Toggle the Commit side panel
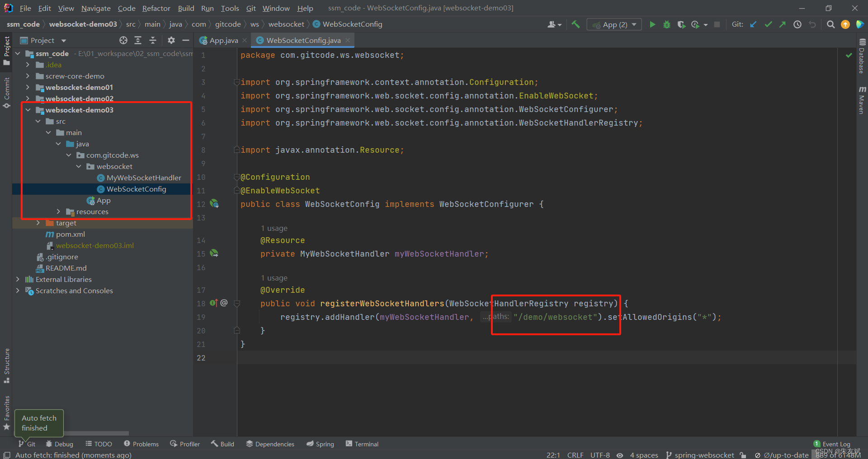 pos(6,93)
